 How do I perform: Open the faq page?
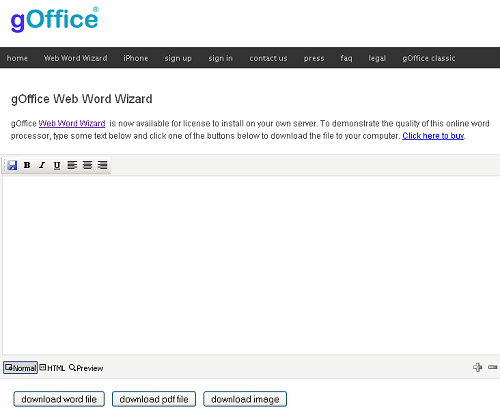pyautogui.click(x=346, y=58)
